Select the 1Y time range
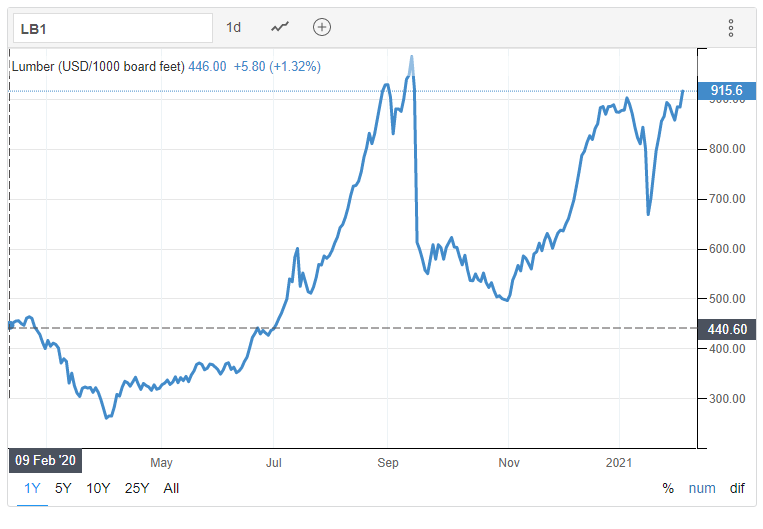This screenshot has height=529, width=763. pos(33,488)
